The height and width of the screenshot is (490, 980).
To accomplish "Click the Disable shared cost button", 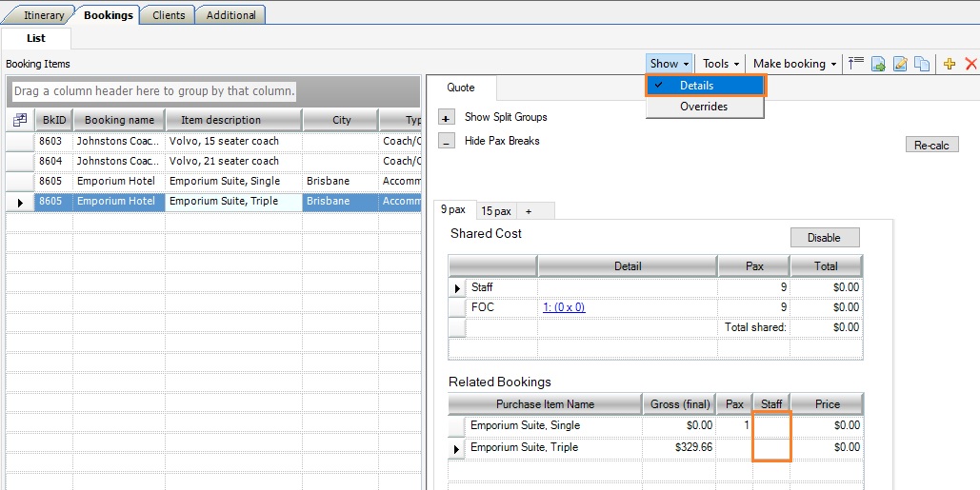I will coord(824,238).
